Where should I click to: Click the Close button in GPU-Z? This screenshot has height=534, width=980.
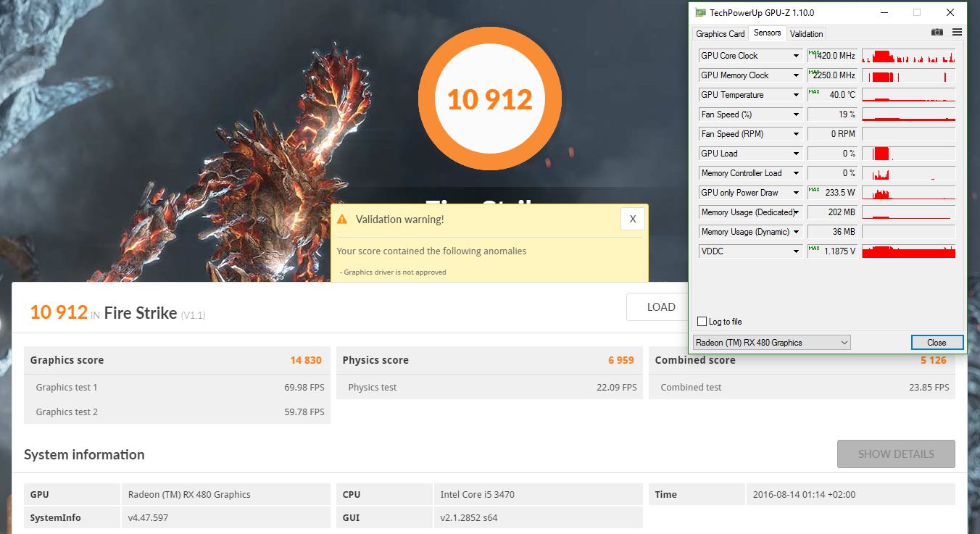pos(937,343)
